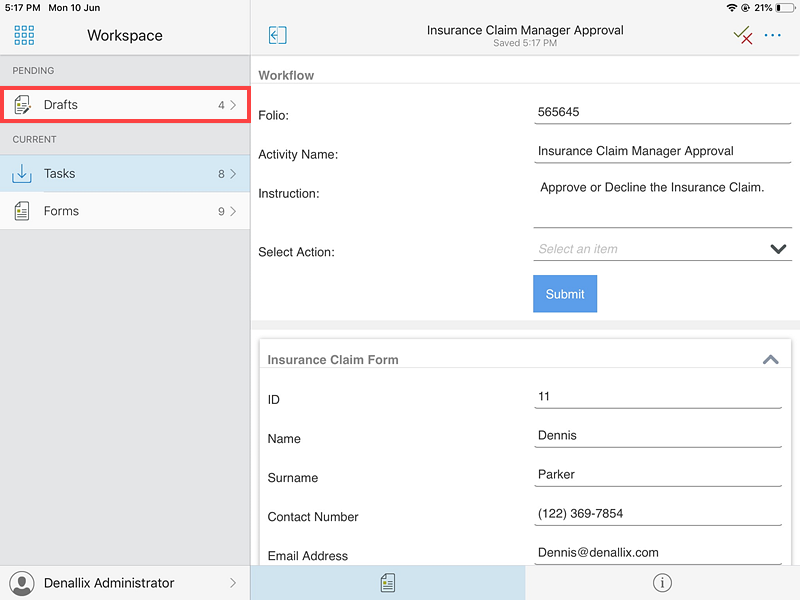The height and width of the screenshot is (600, 800).
Task: Click the Denallix Administrator avatar icon
Action: pyautogui.click(x=22, y=583)
